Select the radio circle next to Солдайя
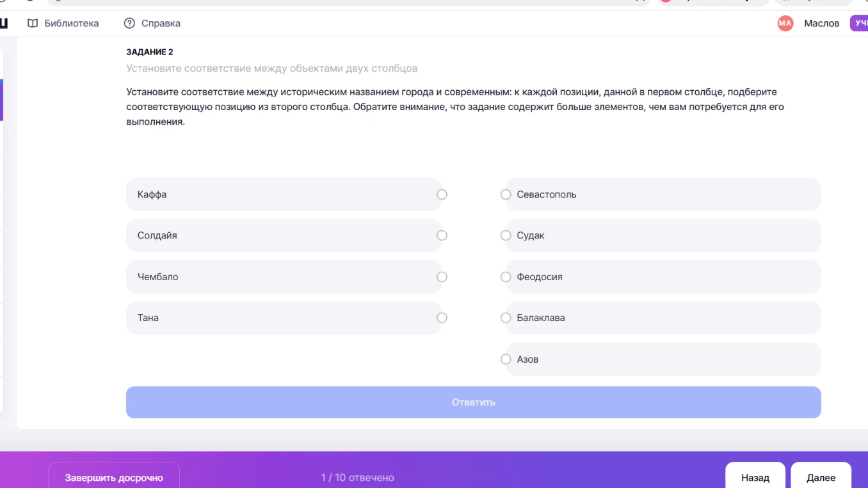This screenshot has width=868, height=488. click(x=442, y=235)
